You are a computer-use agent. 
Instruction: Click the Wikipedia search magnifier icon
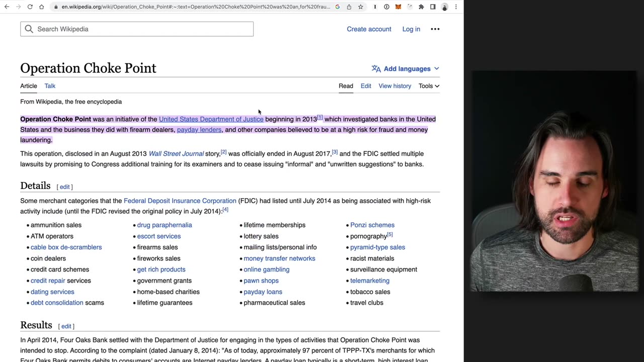click(x=29, y=29)
